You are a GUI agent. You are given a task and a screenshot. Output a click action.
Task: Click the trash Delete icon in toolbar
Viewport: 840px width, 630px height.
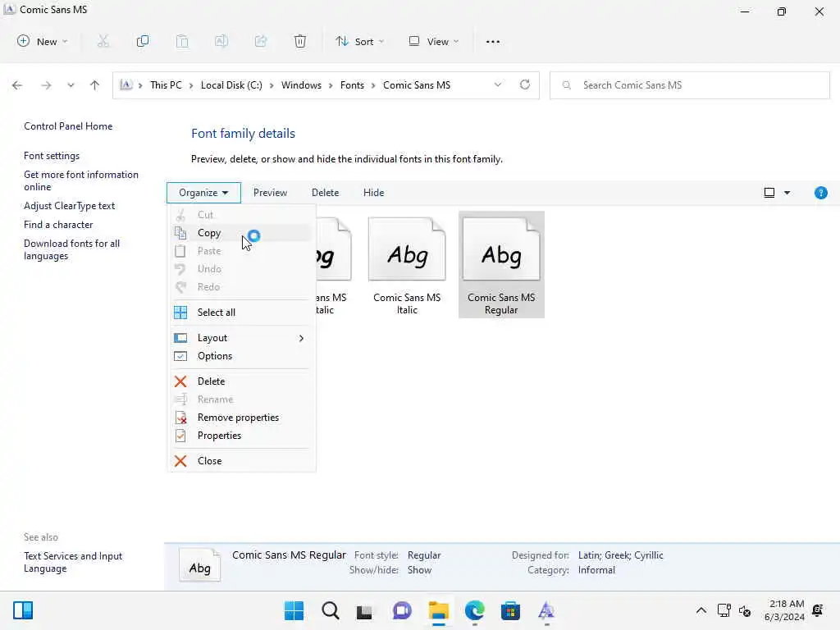[300, 41]
